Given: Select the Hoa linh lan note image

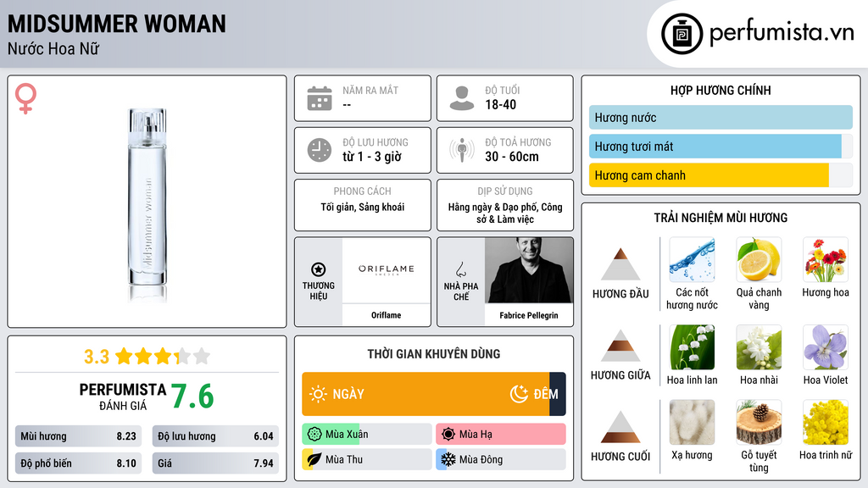Looking at the screenshot, I should [692, 347].
